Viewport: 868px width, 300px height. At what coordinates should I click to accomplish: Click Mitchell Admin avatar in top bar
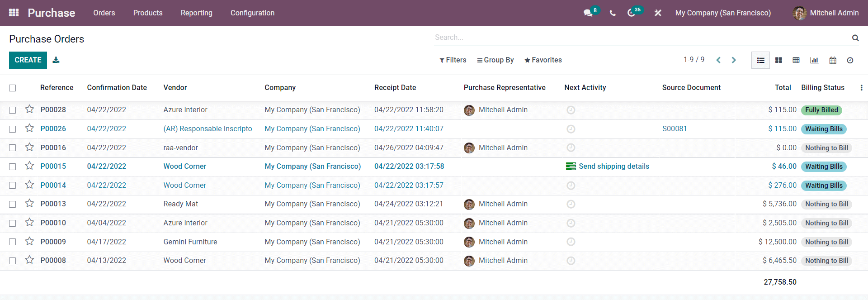point(799,13)
